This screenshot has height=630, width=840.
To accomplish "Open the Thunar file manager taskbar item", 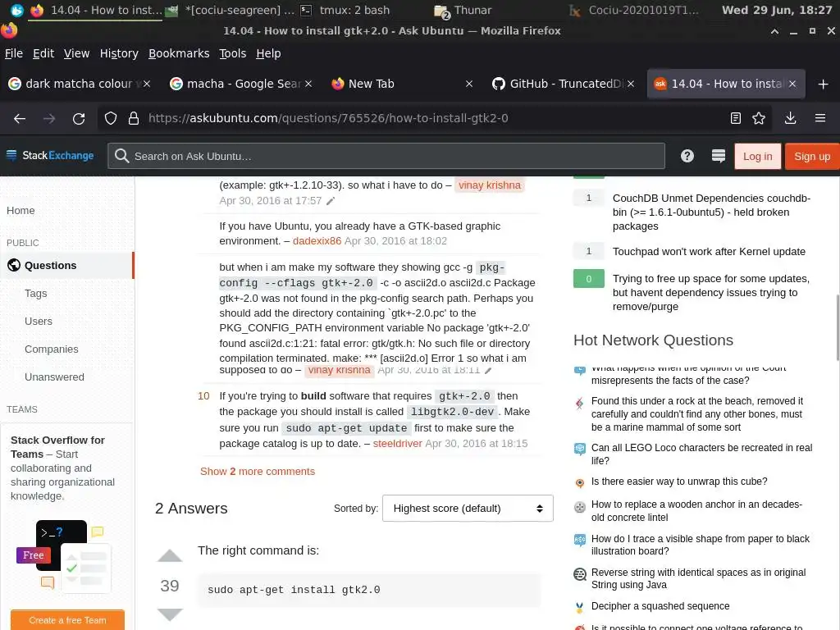I will tap(463, 10).
